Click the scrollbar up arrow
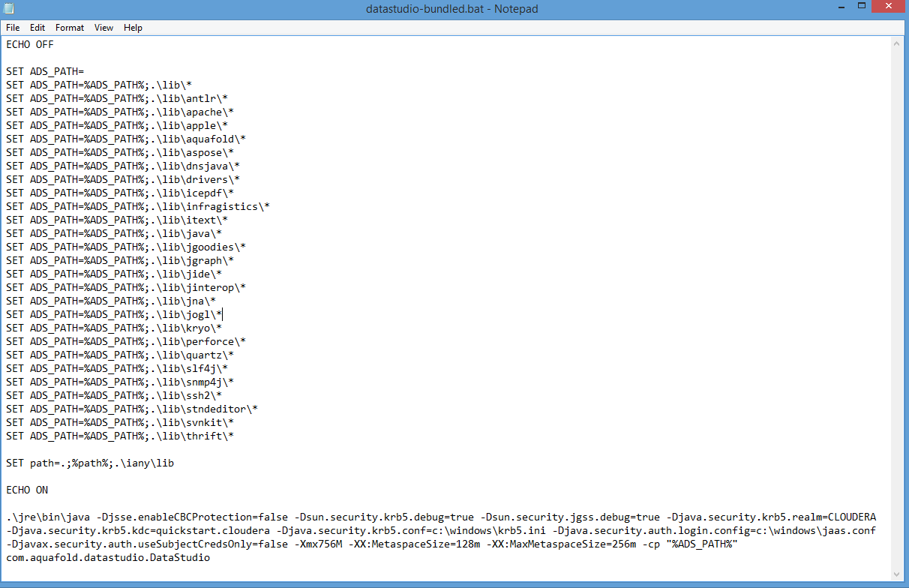The width and height of the screenshot is (909, 588). tap(898, 43)
